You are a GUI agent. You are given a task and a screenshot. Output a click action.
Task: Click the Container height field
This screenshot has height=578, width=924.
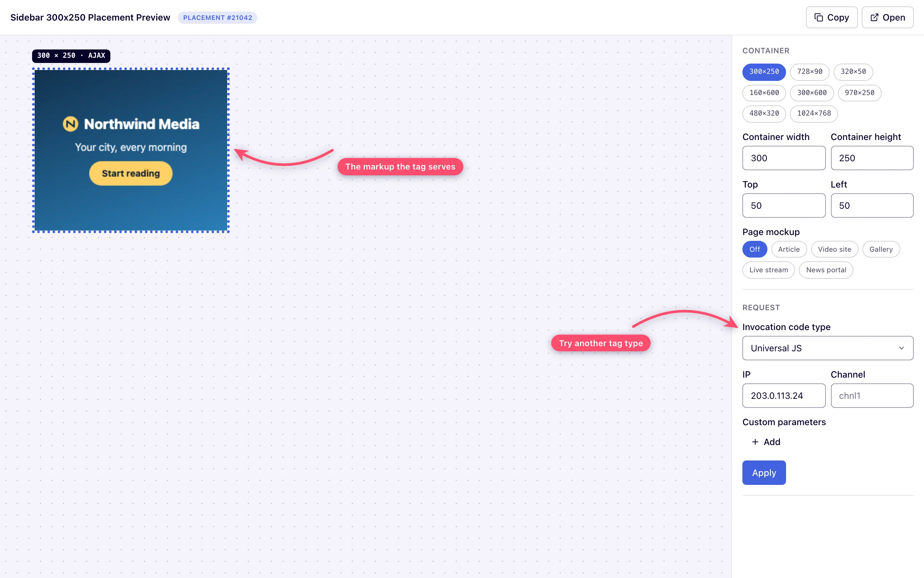coord(872,158)
